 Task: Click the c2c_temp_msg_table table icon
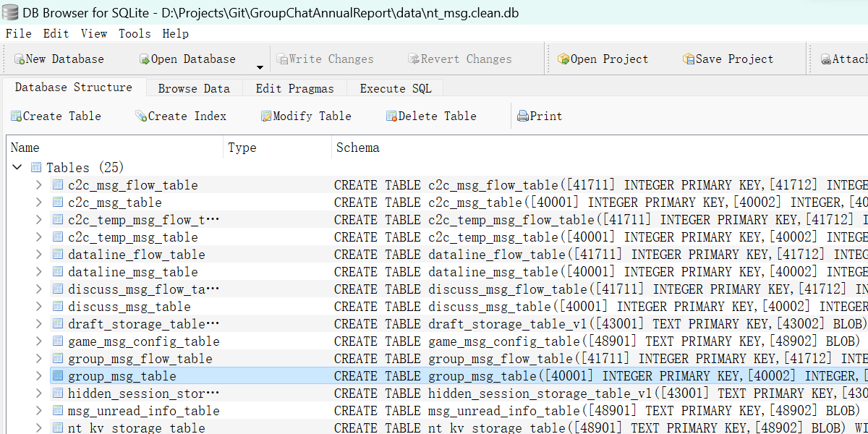click(x=58, y=237)
